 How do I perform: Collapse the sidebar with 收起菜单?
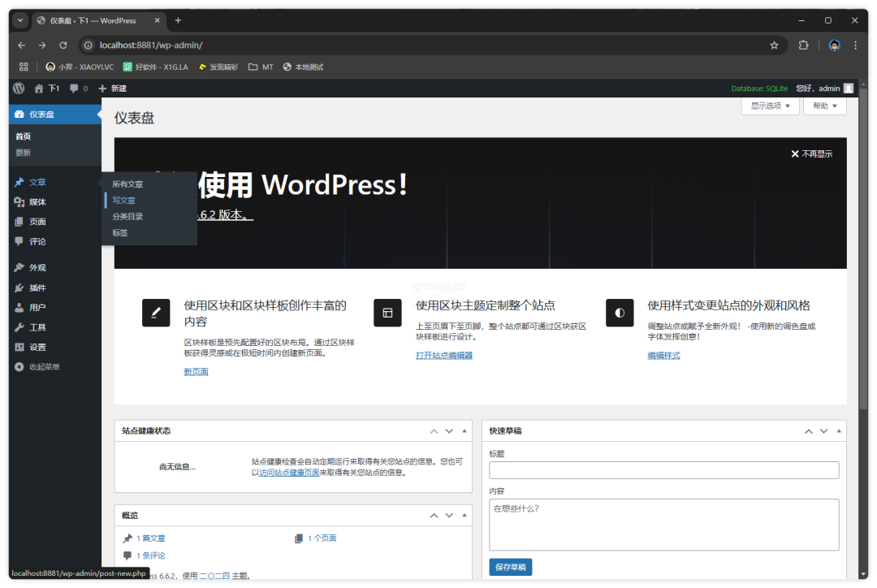(x=44, y=367)
